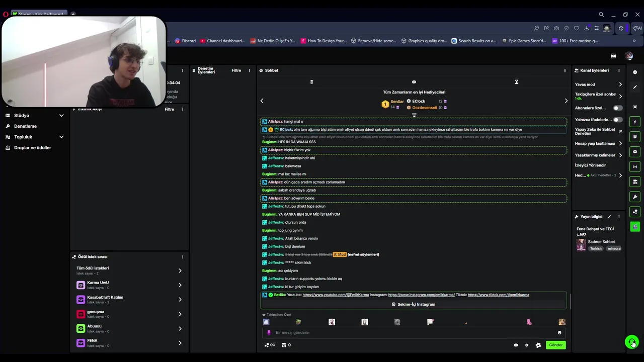Click the hourglass icon above chat

[x=516, y=82]
